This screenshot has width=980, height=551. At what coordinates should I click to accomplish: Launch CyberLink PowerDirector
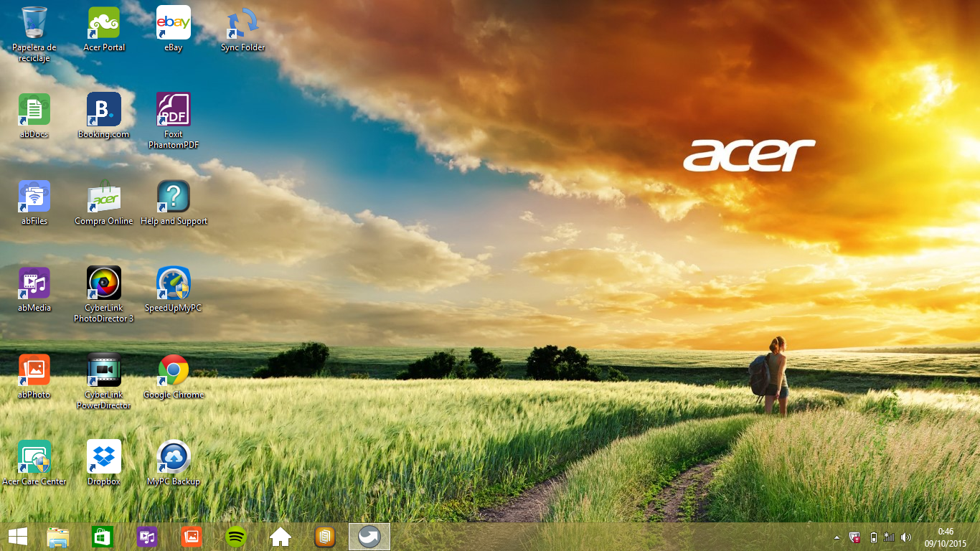click(103, 370)
